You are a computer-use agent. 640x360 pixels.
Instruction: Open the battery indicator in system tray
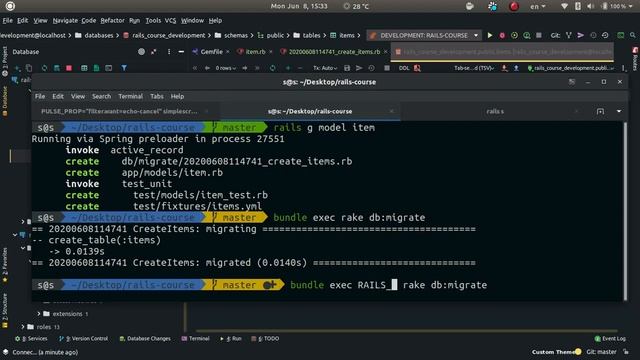[604, 6]
